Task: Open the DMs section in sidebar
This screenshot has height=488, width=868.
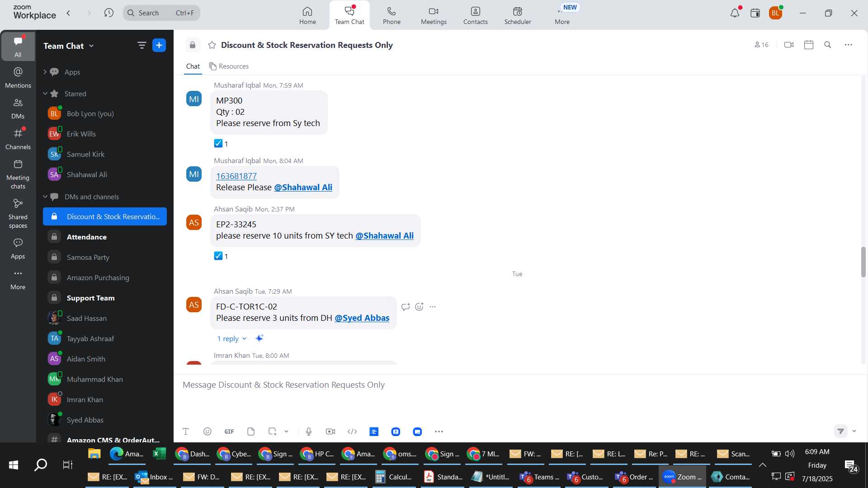Action: pyautogui.click(x=18, y=108)
